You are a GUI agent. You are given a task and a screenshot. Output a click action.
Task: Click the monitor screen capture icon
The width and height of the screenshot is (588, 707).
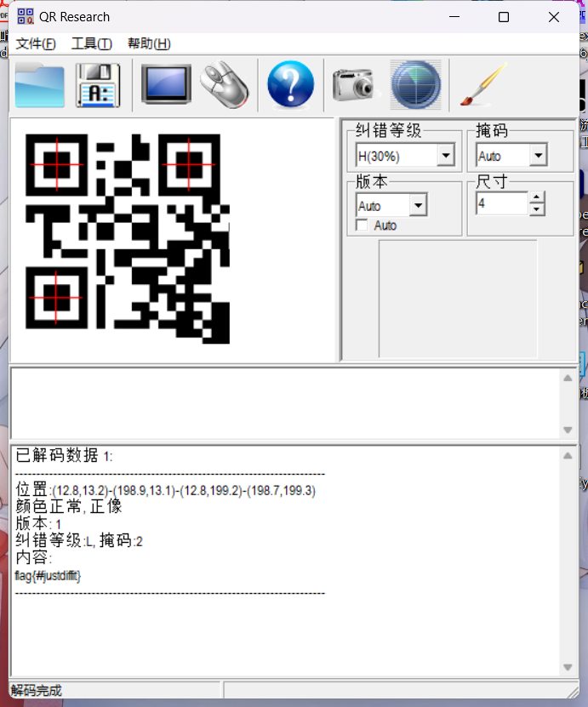(x=166, y=85)
